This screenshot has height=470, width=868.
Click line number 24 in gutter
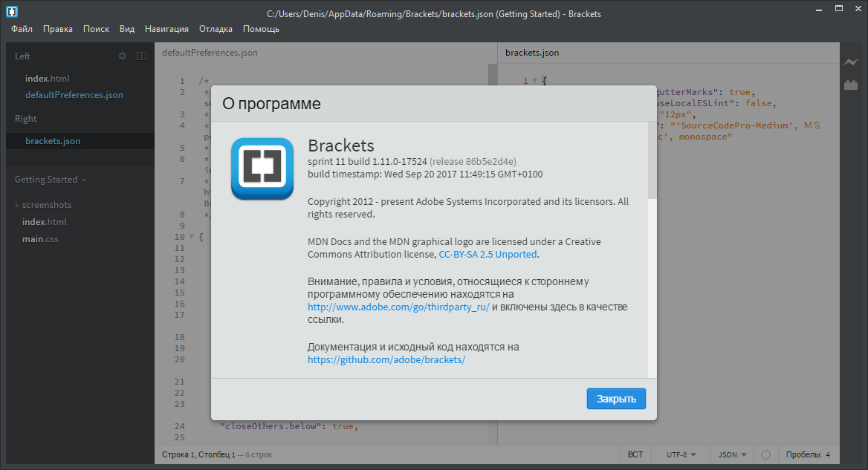pyautogui.click(x=179, y=426)
